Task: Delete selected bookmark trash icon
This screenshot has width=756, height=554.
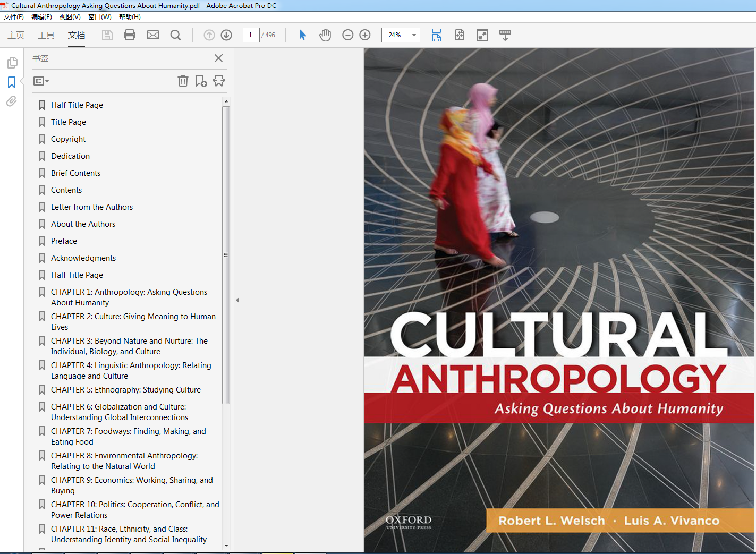Action: (183, 81)
